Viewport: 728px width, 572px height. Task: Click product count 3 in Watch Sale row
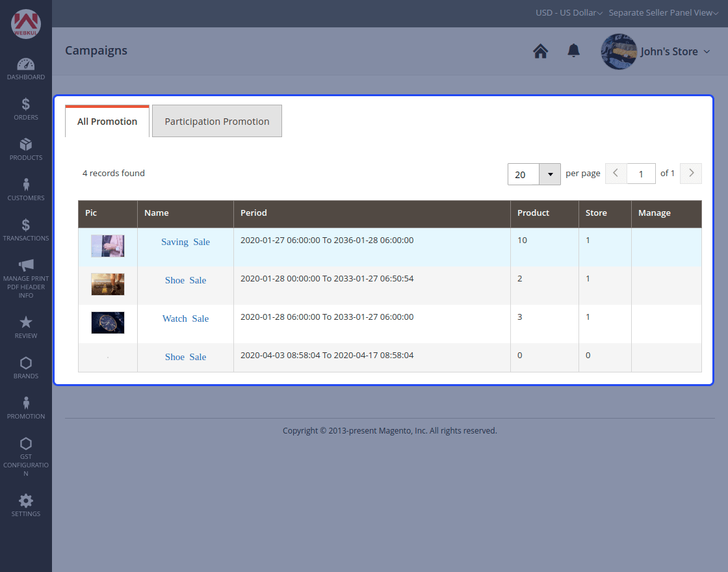pos(520,317)
